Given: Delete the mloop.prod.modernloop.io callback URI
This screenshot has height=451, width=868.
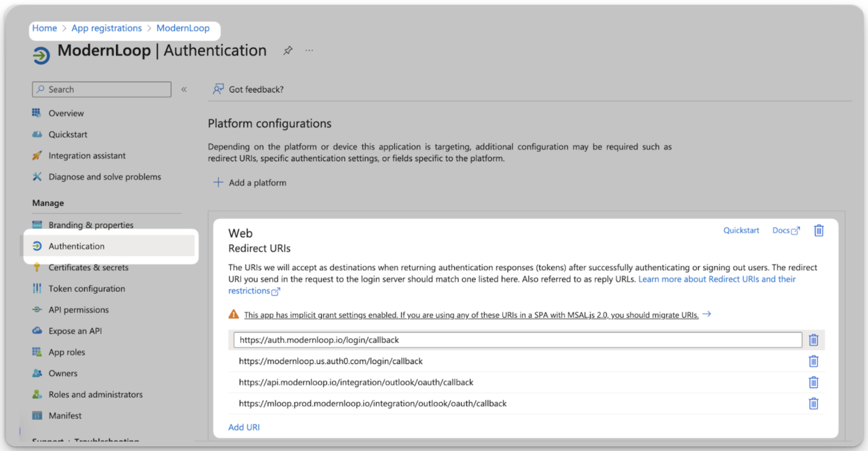Looking at the screenshot, I should [813, 404].
